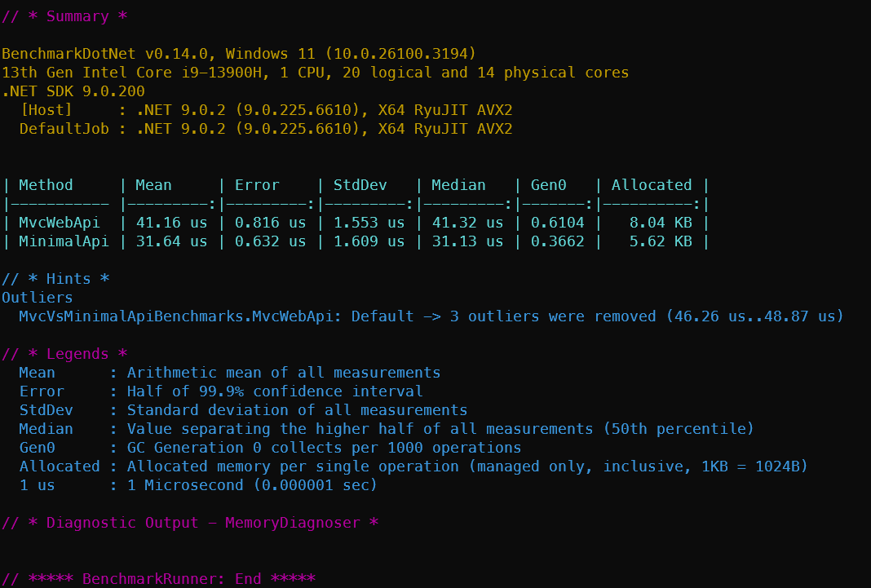The width and height of the screenshot is (871, 588).
Task: Click the 41.16 us mean value
Action: point(171,223)
